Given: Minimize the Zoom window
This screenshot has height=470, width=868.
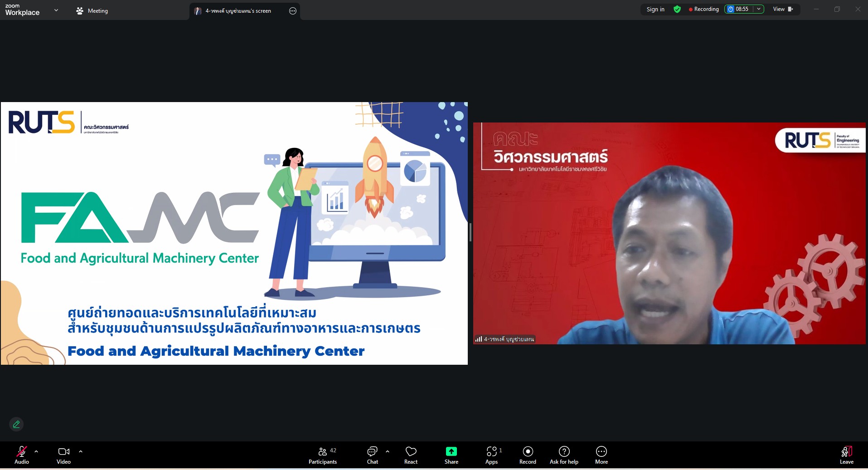Looking at the screenshot, I should tap(816, 9).
